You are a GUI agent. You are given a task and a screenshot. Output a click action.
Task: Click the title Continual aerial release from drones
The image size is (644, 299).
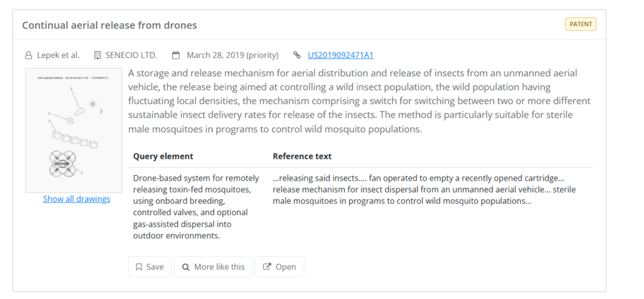[x=109, y=25]
